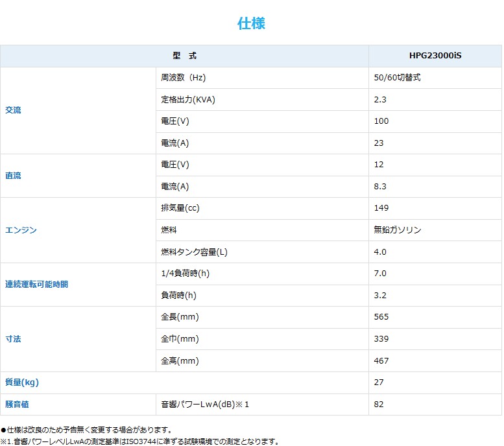Click the 質量(kg) row label
This screenshot has width=504, height=446.
click(x=22, y=382)
